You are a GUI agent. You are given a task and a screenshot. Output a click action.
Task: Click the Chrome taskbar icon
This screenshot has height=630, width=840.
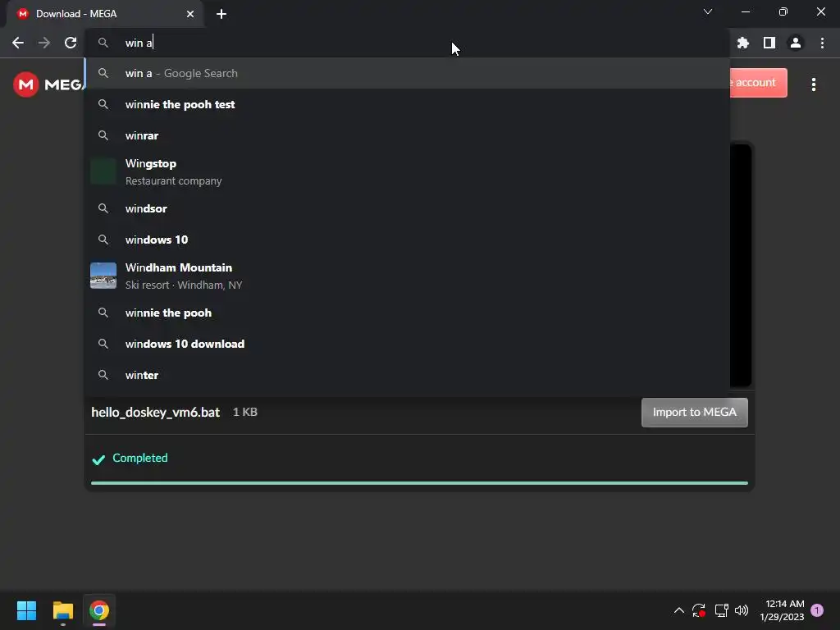(99, 610)
